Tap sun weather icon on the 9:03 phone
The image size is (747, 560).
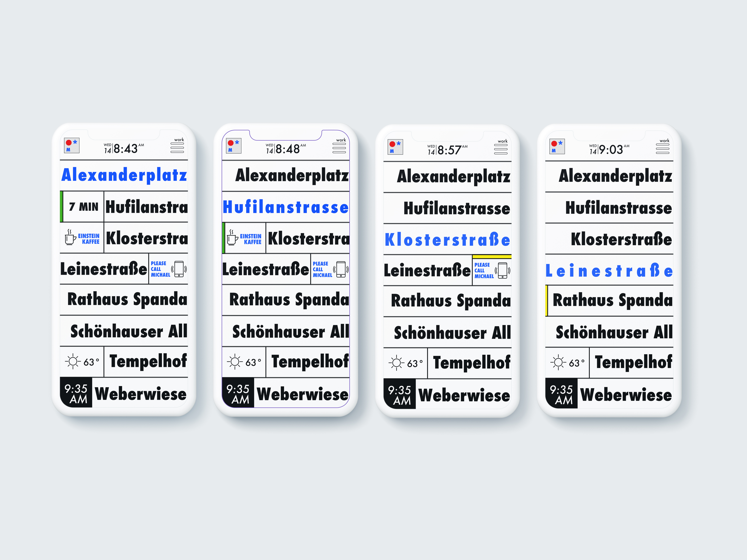[x=558, y=362]
